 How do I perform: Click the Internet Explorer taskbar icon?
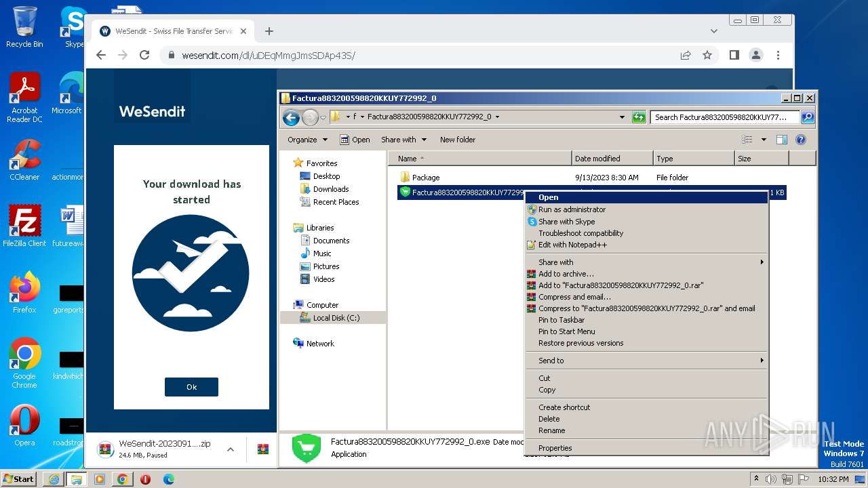54,479
